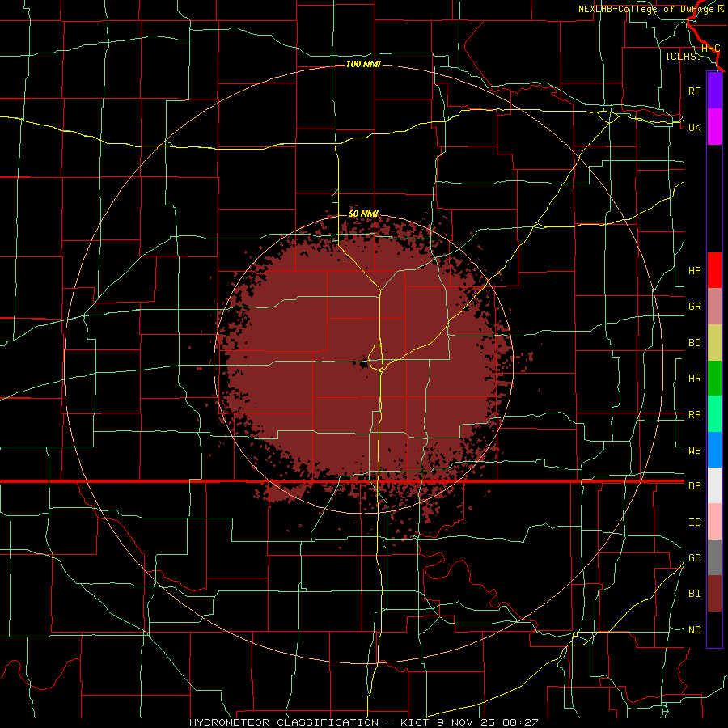
Task: Click the UK legend label
Action: (694, 127)
